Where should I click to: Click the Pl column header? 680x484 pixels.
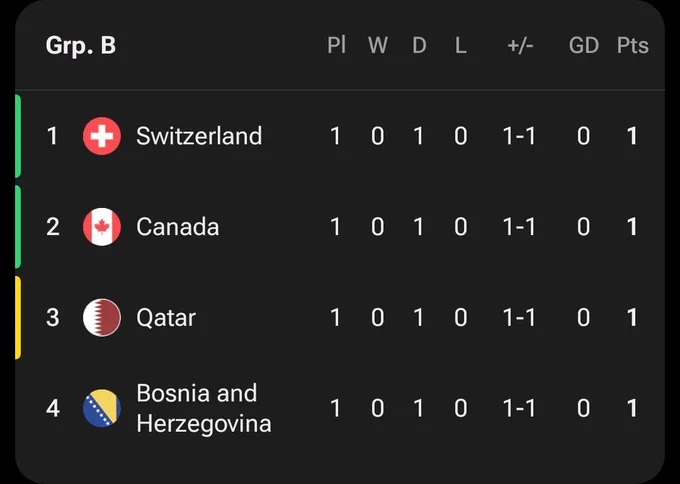pos(337,45)
